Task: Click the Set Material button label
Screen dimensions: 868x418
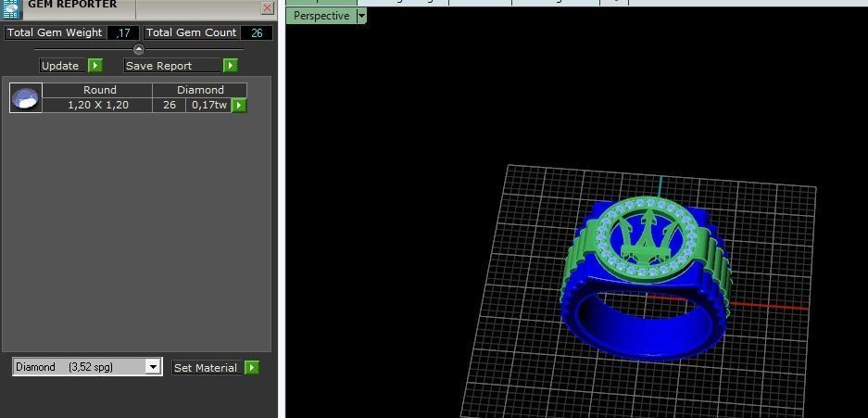Action: (208, 368)
